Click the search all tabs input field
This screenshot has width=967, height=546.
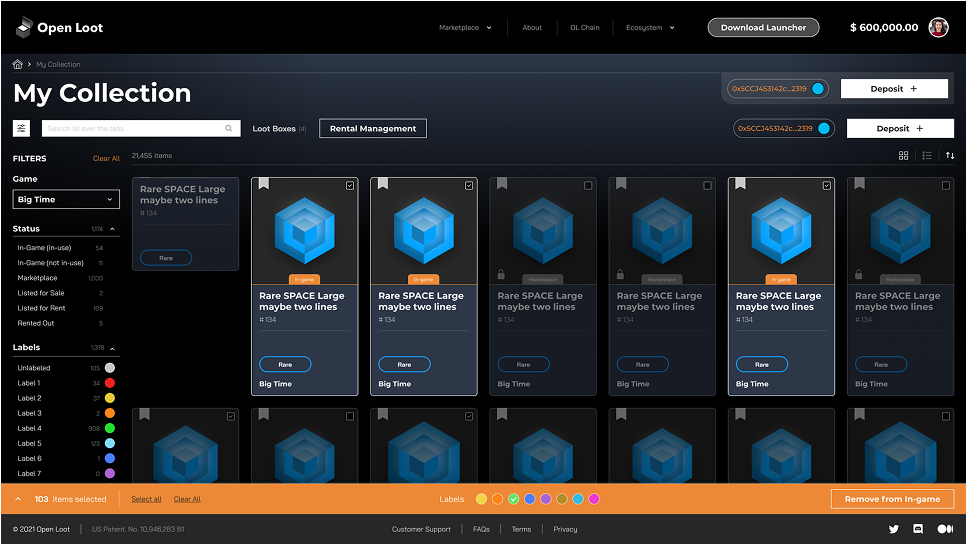141,128
